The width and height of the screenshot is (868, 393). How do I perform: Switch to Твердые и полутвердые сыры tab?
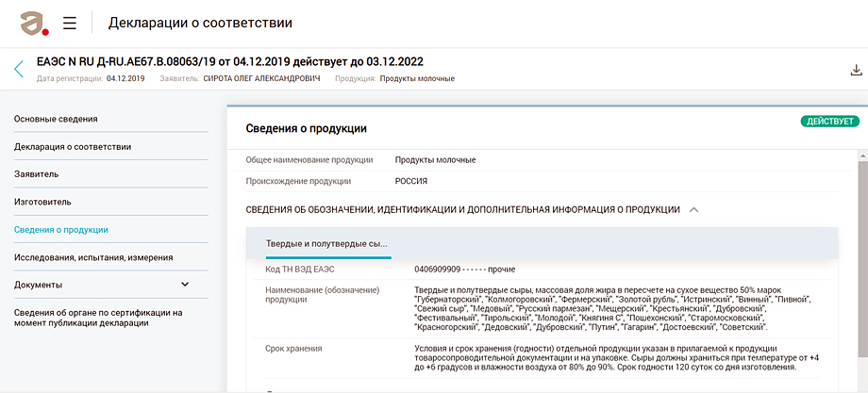327,243
